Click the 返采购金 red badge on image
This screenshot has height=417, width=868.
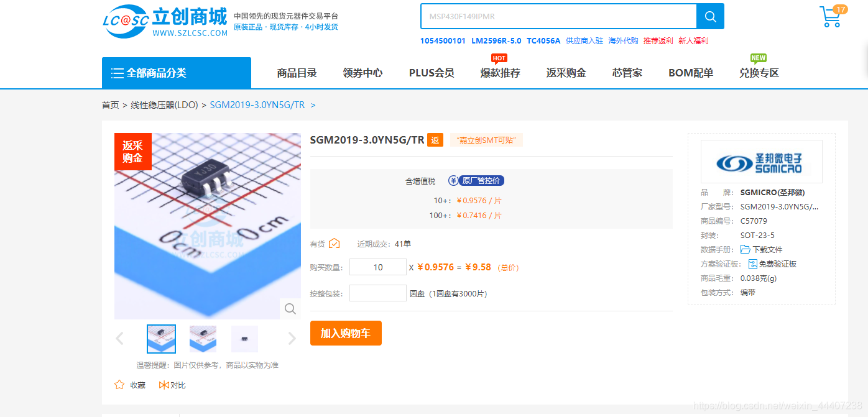tap(132, 151)
